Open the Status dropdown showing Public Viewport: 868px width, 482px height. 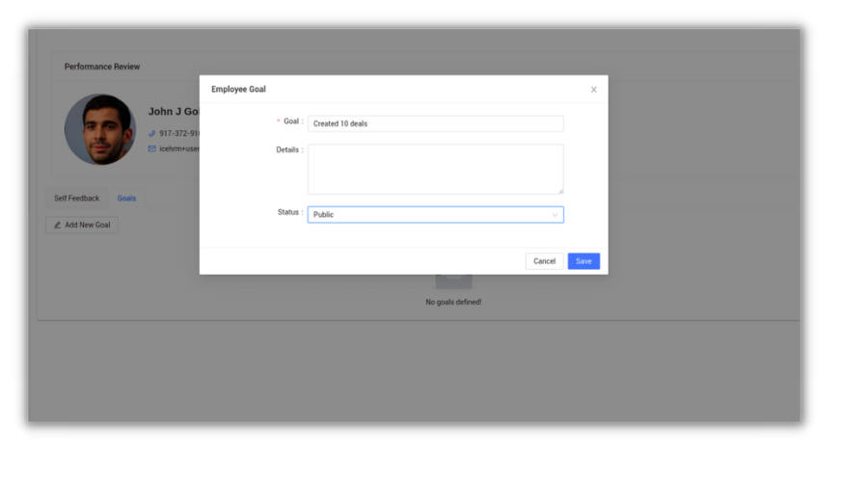click(429, 214)
